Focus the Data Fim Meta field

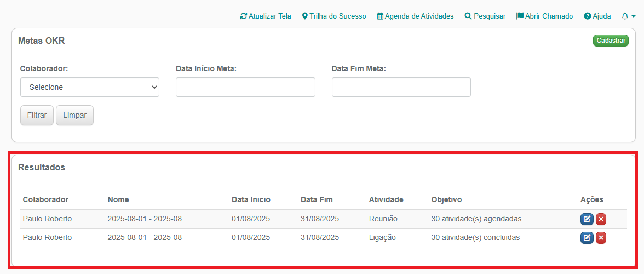pyautogui.click(x=401, y=87)
